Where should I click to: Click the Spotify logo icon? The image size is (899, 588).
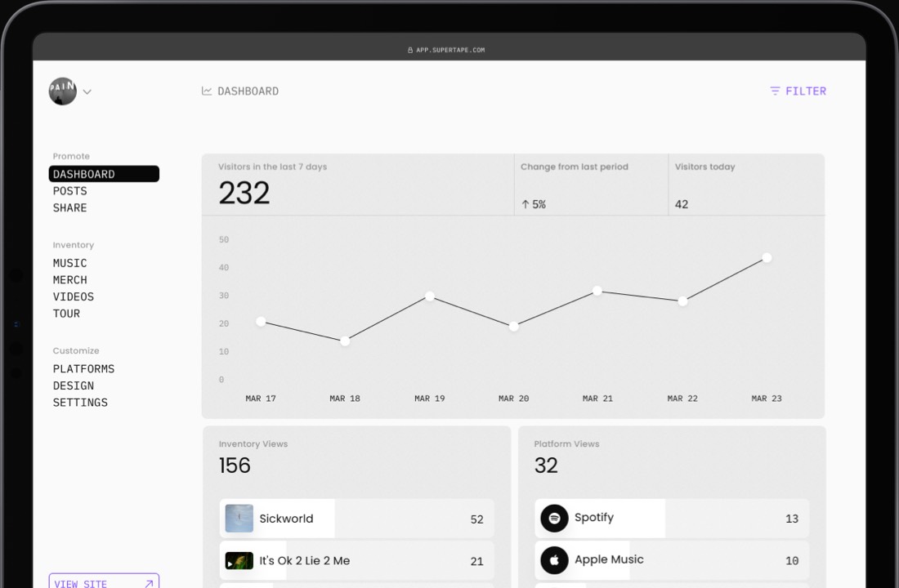554,518
